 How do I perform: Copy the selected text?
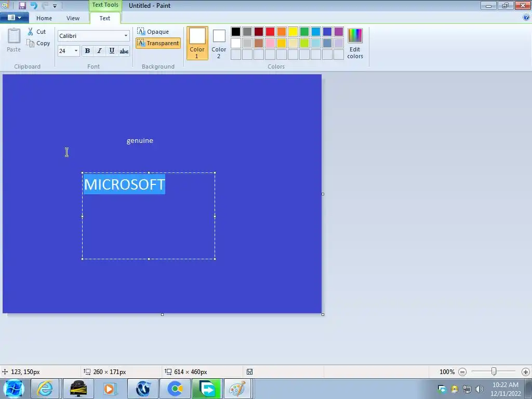click(38, 43)
